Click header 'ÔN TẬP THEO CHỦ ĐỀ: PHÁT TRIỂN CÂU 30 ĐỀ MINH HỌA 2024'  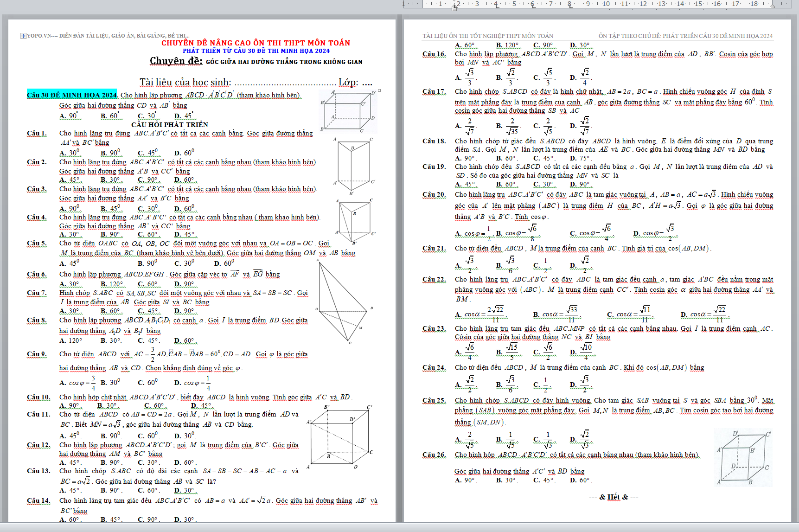(x=685, y=36)
